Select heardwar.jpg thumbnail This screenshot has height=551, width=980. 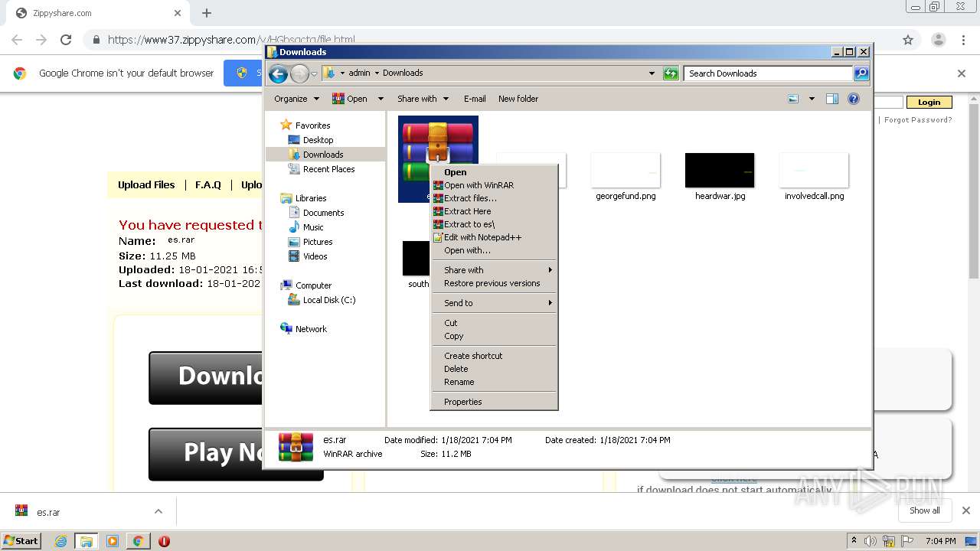pyautogui.click(x=720, y=170)
